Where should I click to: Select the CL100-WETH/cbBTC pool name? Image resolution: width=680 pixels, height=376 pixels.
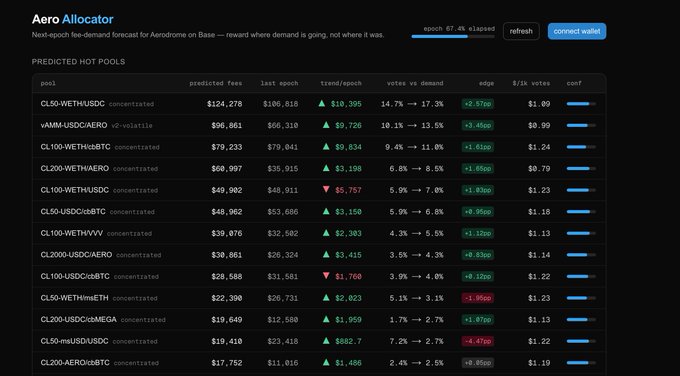75,147
